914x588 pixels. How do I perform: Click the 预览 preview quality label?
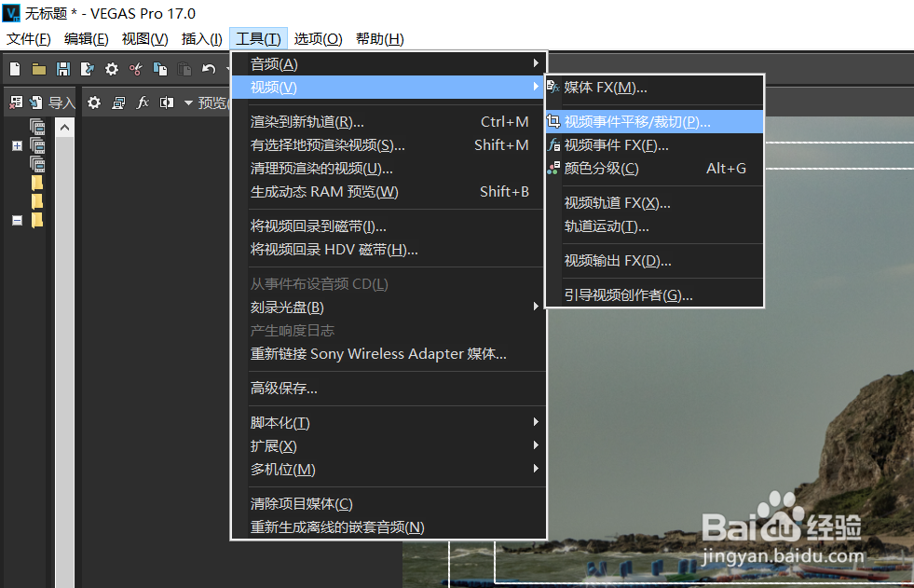tap(212, 103)
